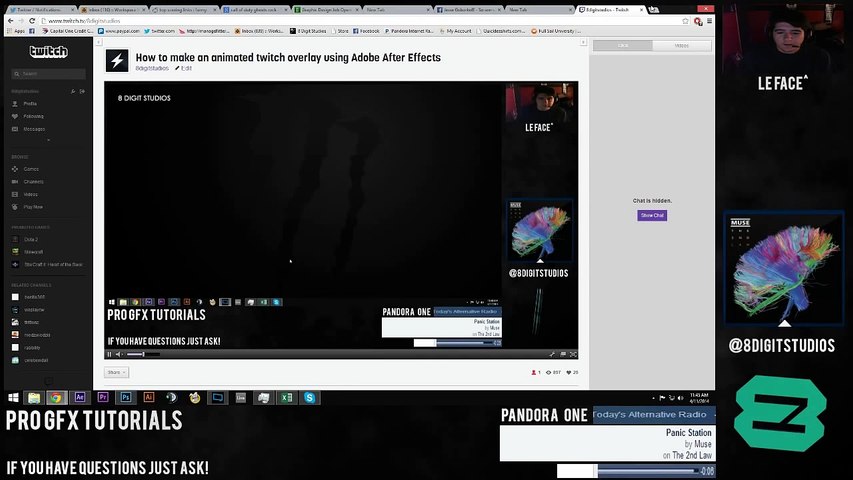Click the player options wrench icon

[x=552, y=354]
